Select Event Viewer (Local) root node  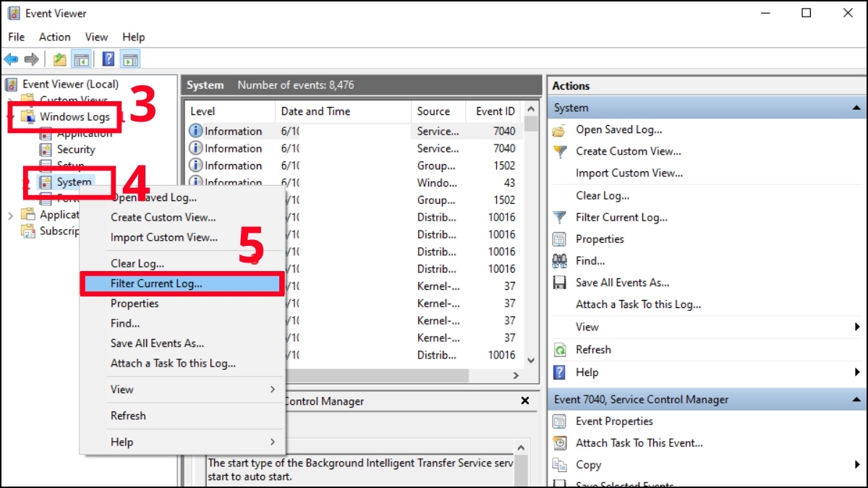click(x=70, y=84)
